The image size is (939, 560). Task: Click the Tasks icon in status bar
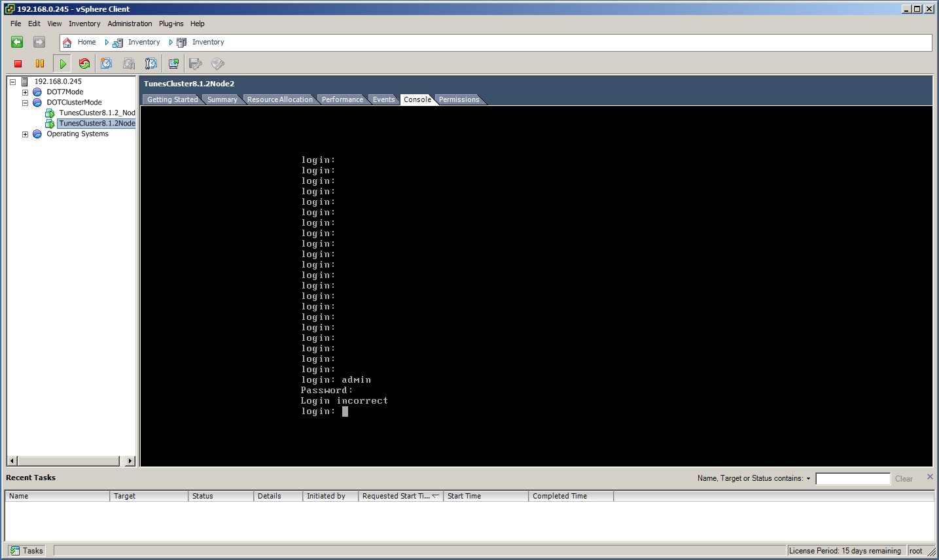click(14, 551)
